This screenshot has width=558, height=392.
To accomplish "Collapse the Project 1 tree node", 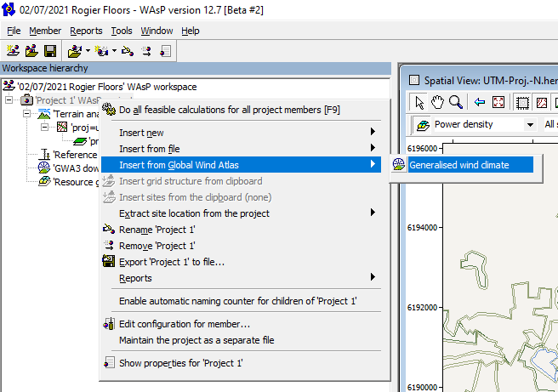I will [x=9, y=99].
